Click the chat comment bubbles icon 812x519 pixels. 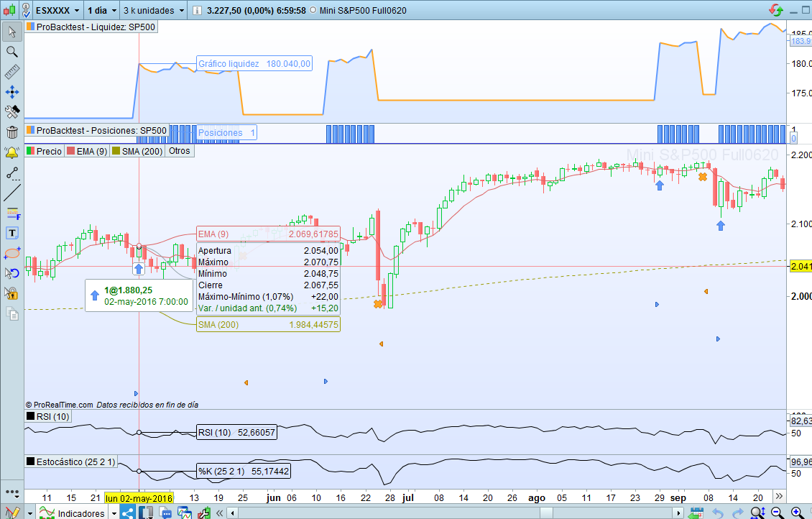(x=165, y=513)
